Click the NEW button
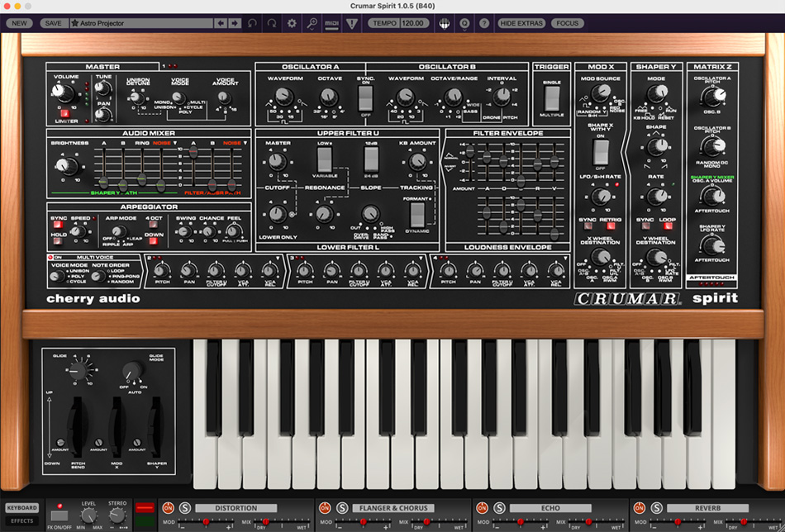This screenshot has width=785, height=532. coord(20,23)
